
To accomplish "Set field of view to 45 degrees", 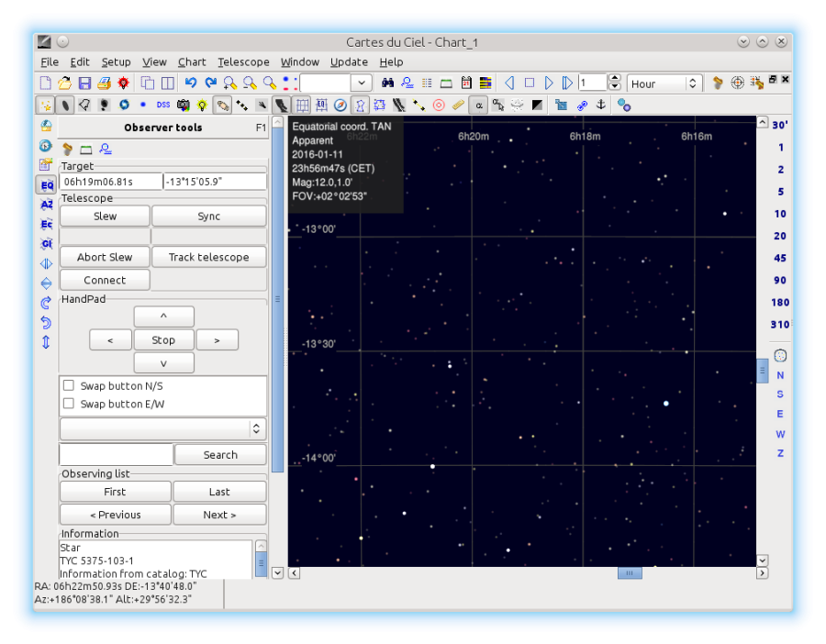I will tap(779, 258).
